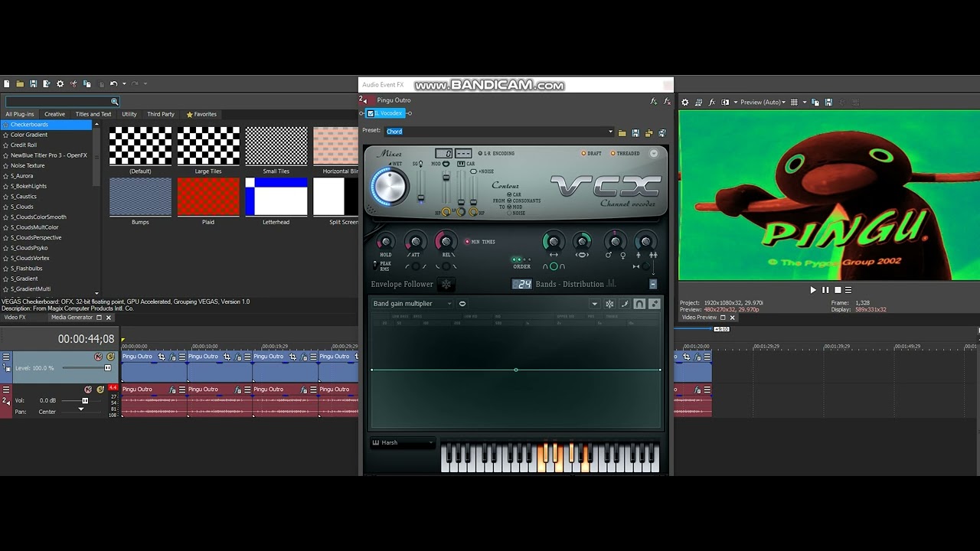The image size is (980, 551).
Task: Solo audio track 2
Action: pyautogui.click(x=100, y=390)
